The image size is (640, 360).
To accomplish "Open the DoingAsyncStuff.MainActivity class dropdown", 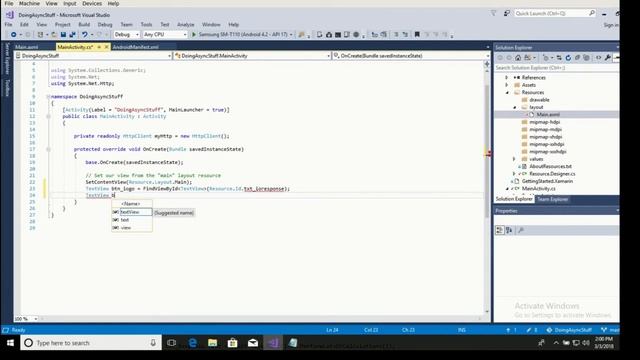I will (252, 56).
